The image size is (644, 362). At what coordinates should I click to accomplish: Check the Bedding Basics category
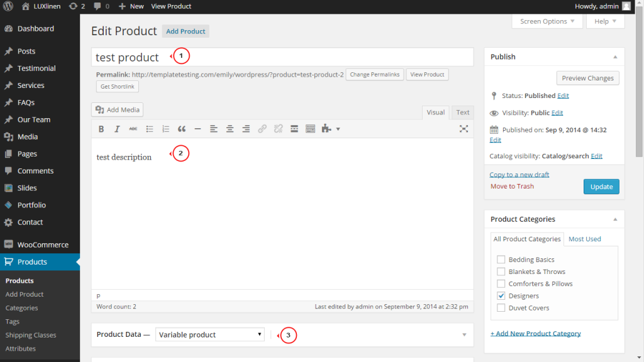point(501,260)
